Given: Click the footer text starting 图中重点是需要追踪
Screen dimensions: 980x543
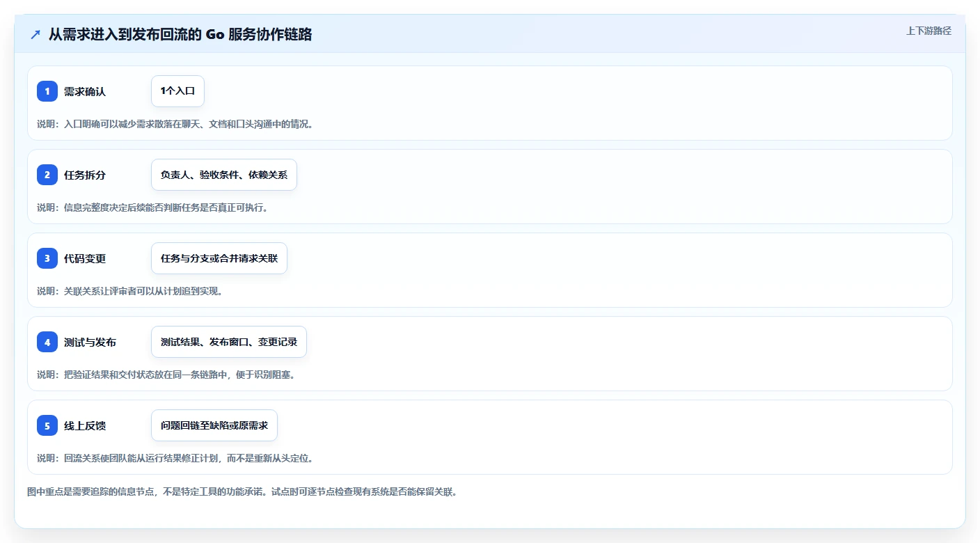Looking at the screenshot, I should [242, 491].
